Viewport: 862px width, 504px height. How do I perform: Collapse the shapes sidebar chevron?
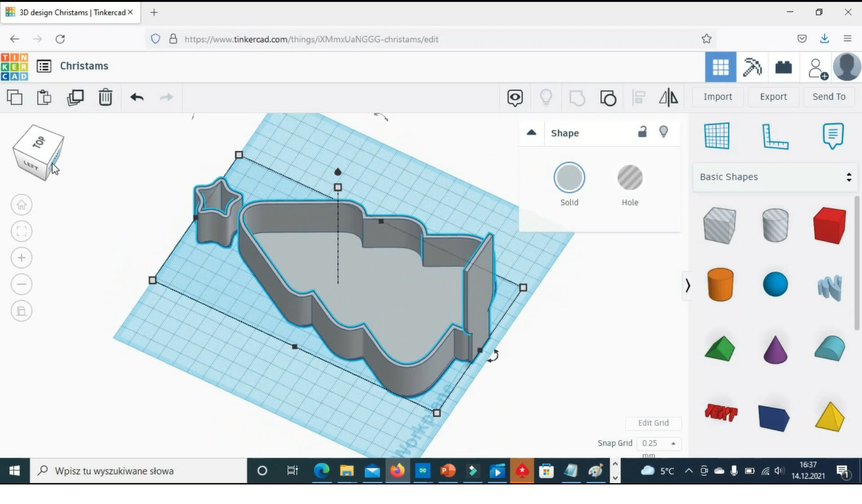click(688, 286)
